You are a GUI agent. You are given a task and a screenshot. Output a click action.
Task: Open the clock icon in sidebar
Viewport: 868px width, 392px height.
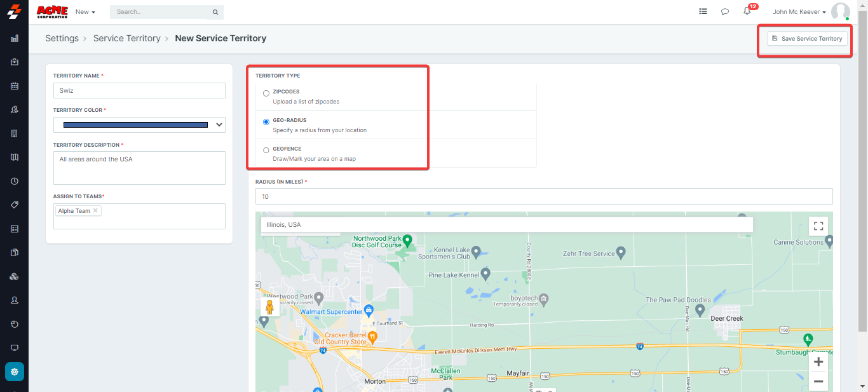(15, 181)
